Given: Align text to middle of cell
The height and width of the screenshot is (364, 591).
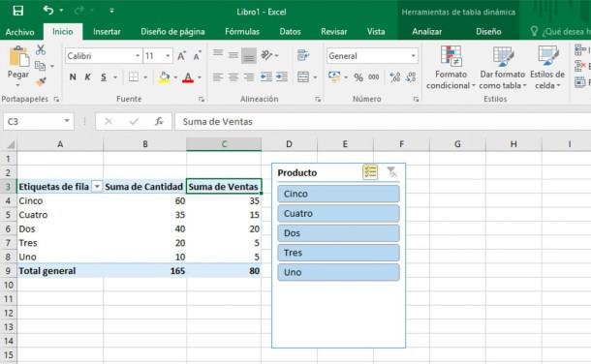Looking at the screenshot, I should pyautogui.click(x=233, y=55).
